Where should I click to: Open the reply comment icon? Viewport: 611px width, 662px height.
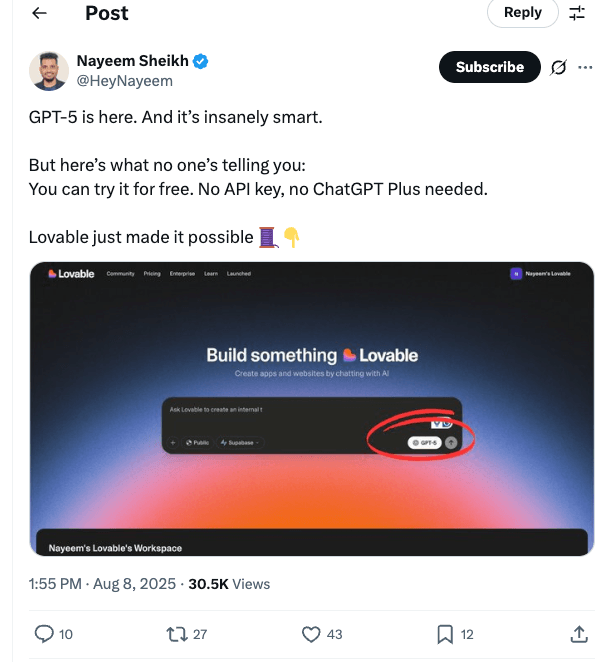tap(44, 634)
